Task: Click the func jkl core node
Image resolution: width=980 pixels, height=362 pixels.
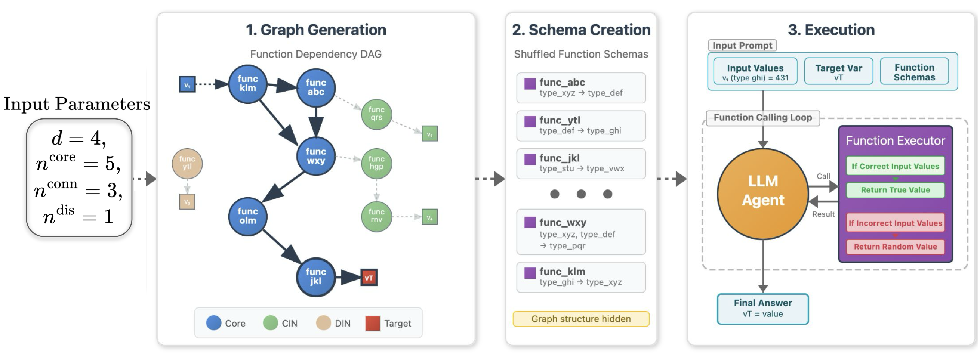Action: [x=316, y=277]
